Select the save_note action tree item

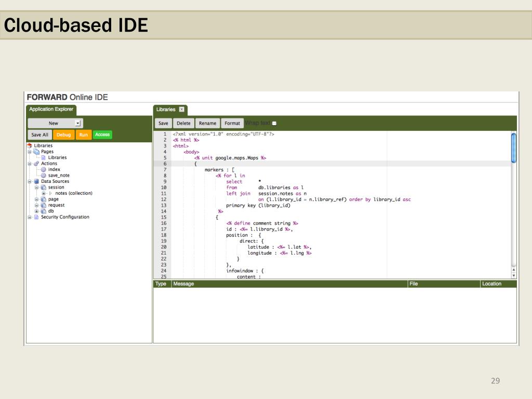tap(59, 176)
